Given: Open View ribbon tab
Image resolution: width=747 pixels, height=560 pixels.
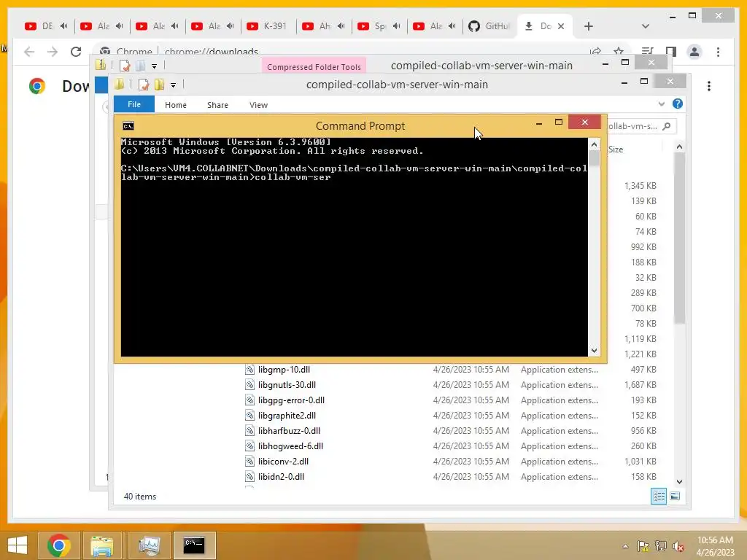Looking at the screenshot, I should (259, 105).
